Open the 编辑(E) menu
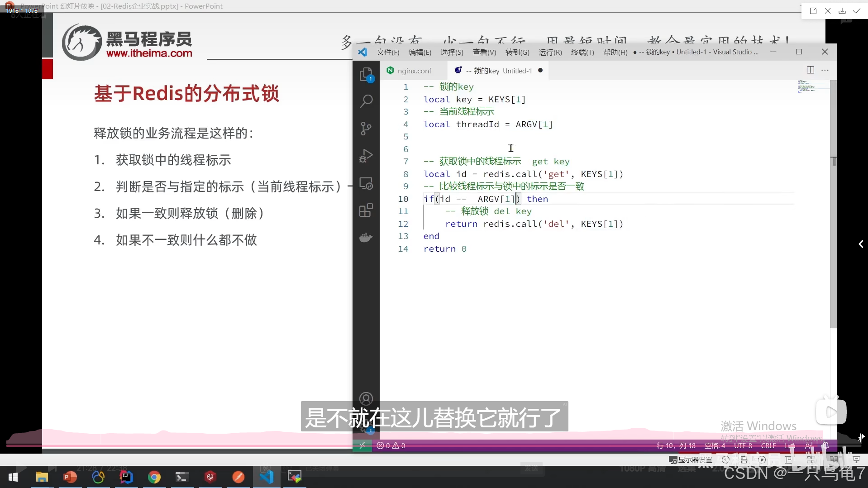Screen dimensions: 868x488 [420, 52]
